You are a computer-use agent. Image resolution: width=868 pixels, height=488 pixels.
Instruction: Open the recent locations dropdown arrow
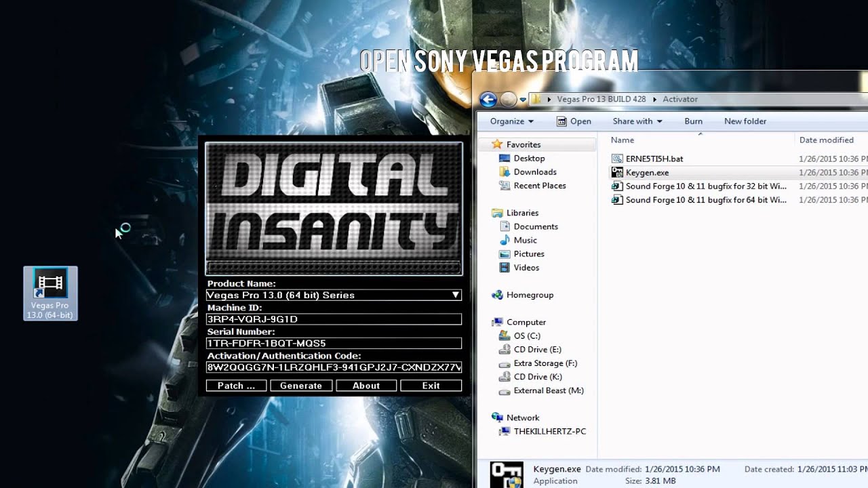click(524, 100)
